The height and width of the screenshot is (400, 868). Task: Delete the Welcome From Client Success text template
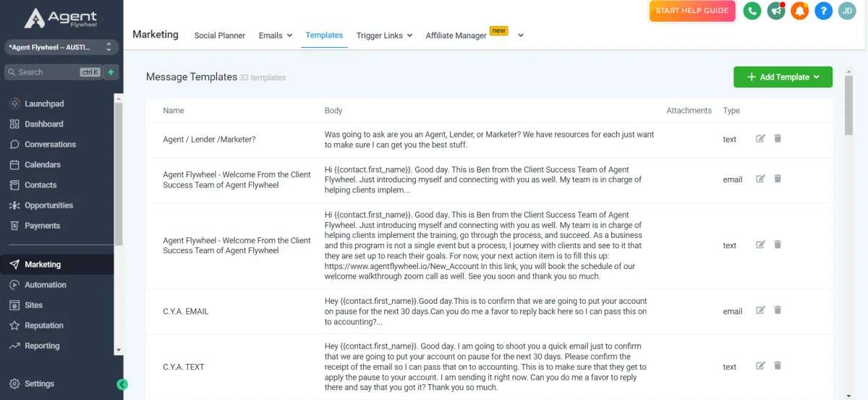(778, 244)
